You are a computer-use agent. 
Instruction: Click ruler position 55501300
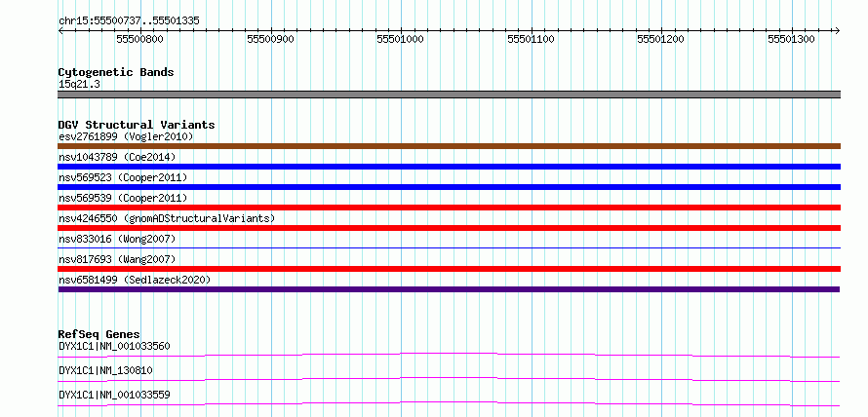[792, 39]
